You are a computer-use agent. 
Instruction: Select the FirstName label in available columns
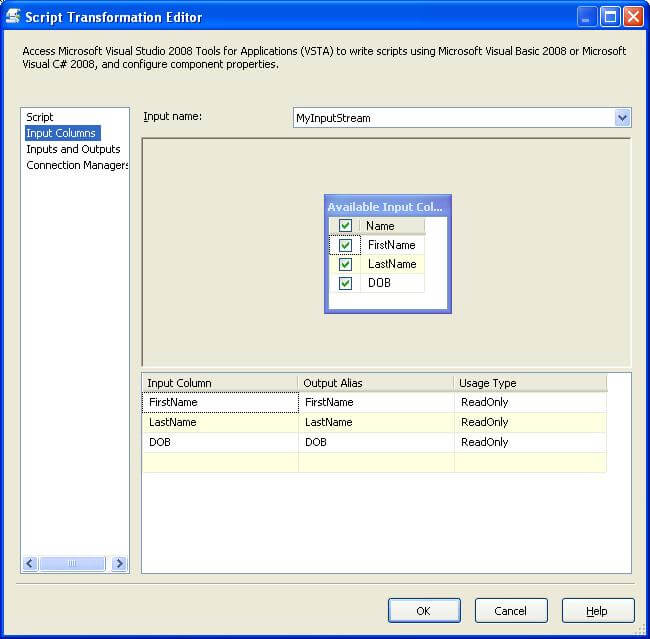392,245
